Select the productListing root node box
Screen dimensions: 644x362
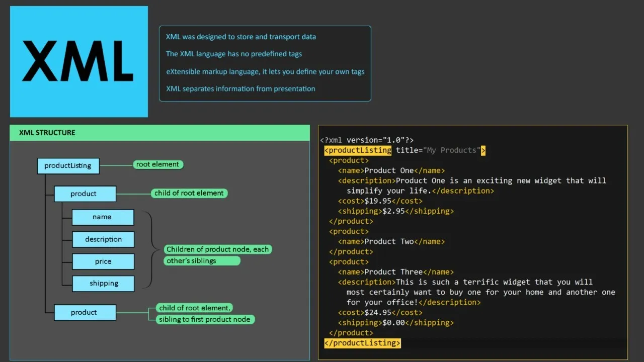tap(68, 166)
